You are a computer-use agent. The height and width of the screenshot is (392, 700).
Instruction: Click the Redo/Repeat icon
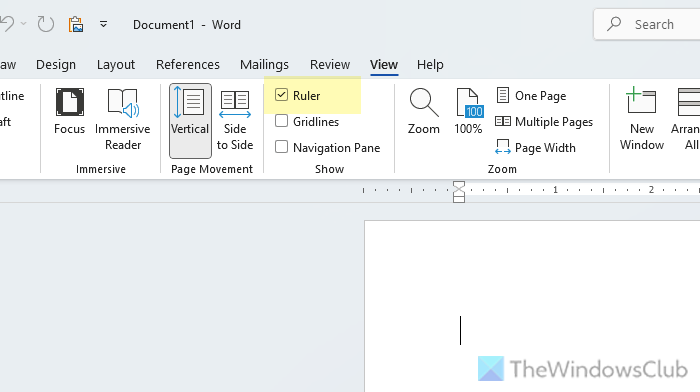[46, 24]
